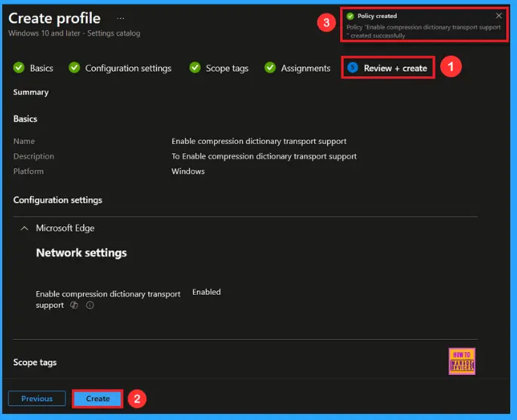Open the ellipsis menu beside Create profile

[121, 19]
